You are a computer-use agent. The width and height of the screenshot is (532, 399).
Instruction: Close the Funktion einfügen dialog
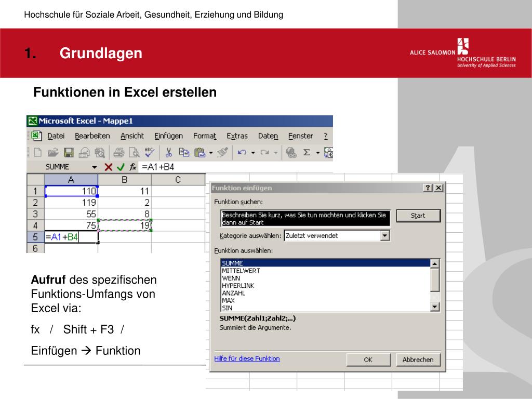438,188
